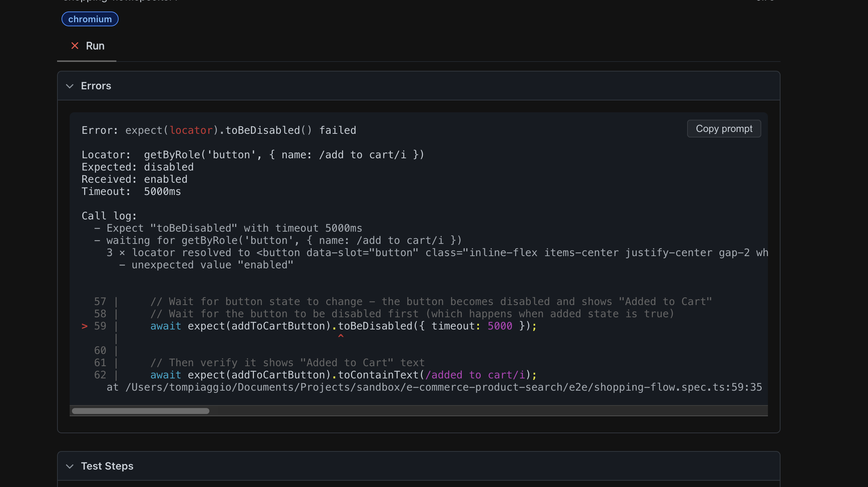Screen dimensions: 868x487
Task: Click empty scrollbar track right of thumb
Action: click(482, 411)
